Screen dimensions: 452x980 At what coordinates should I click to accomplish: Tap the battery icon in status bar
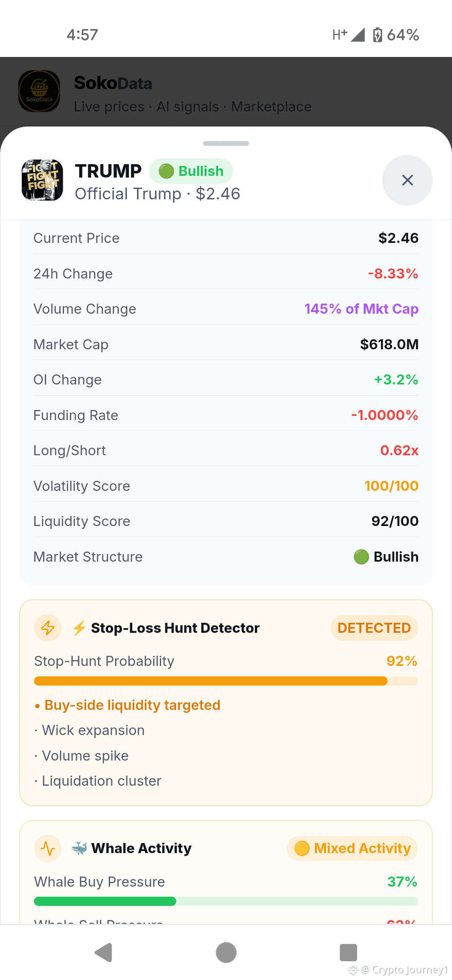(378, 35)
